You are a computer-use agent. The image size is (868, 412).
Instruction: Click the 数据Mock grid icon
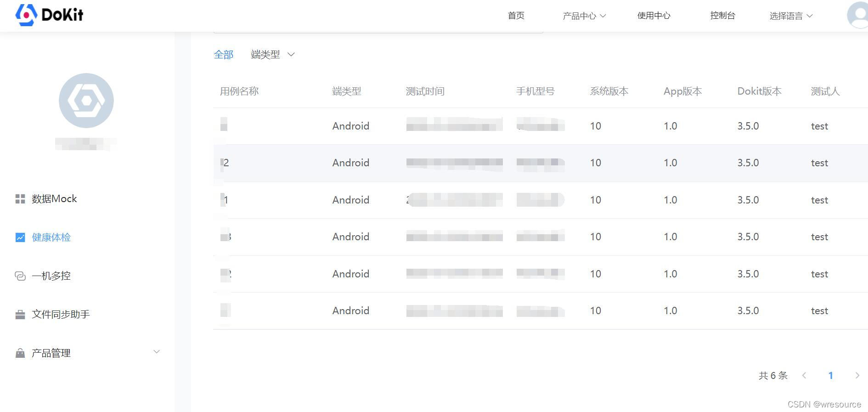[20, 199]
